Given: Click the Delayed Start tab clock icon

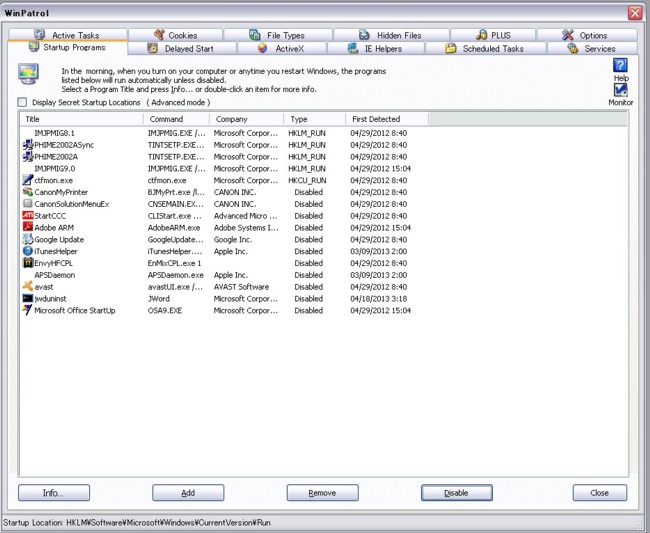Looking at the screenshot, I should 153,48.
